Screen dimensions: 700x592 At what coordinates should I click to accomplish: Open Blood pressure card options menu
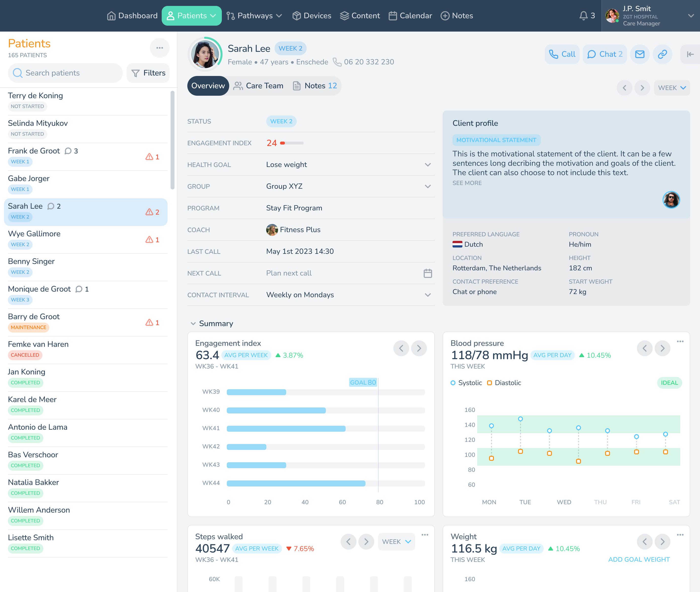pyautogui.click(x=680, y=341)
